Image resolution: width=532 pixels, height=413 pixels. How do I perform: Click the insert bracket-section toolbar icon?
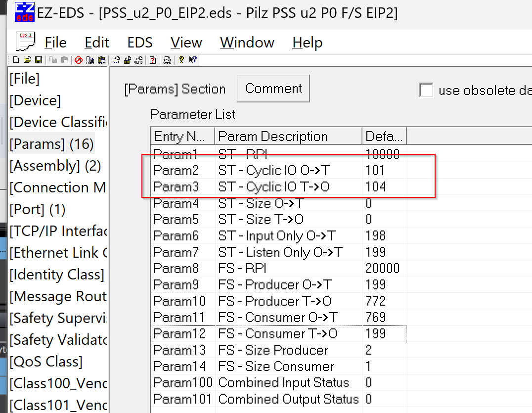pos(116,60)
